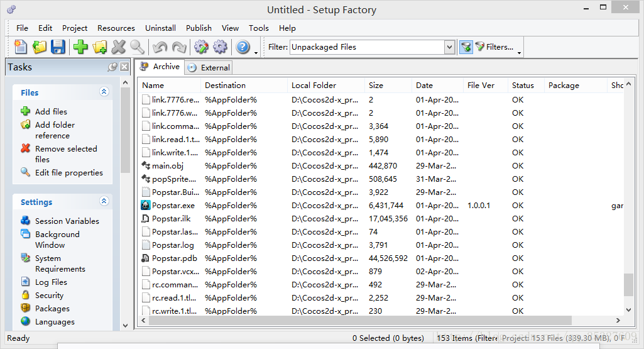
Task: Open Help using the blue question mark icon
Action: [x=243, y=47]
